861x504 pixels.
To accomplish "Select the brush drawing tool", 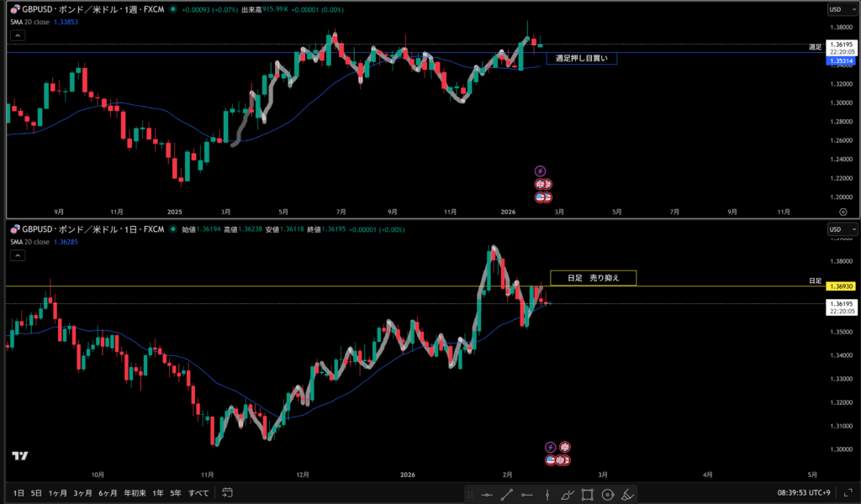I will click(x=567, y=493).
